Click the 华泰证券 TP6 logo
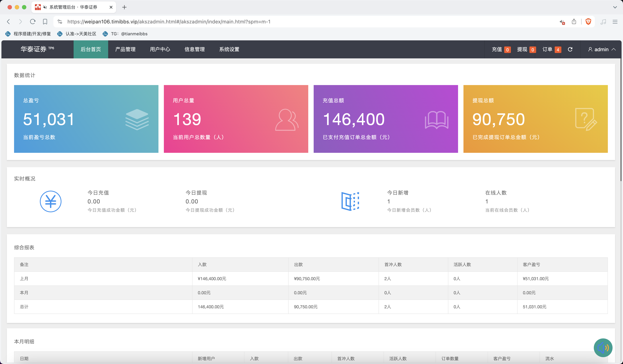Viewport: 623px width, 364px height. coord(37,49)
